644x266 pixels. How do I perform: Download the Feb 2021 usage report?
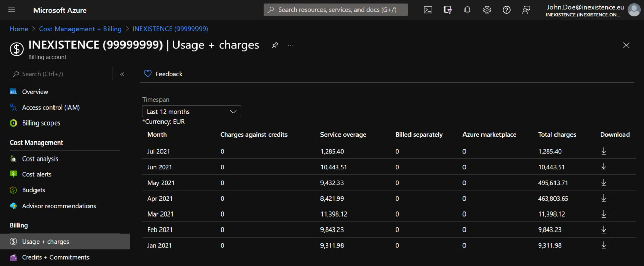click(x=604, y=229)
